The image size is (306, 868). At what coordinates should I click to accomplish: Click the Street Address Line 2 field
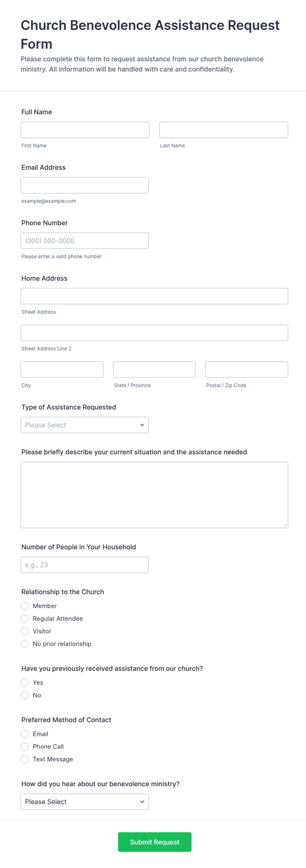tap(154, 333)
